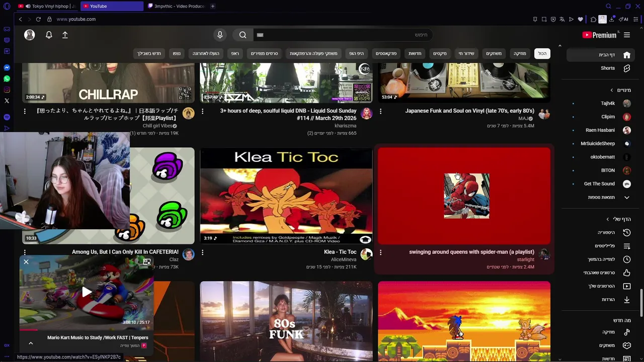Open browser downloads icon in toolbar
The height and width of the screenshot is (362, 644).
pyautogui.click(x=612, y=19)
